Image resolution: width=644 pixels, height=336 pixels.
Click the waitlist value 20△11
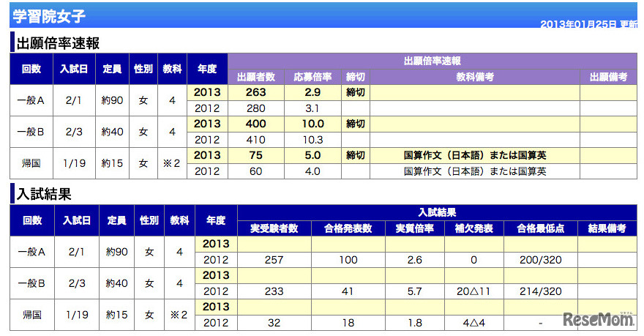click(x=473, y=291)
